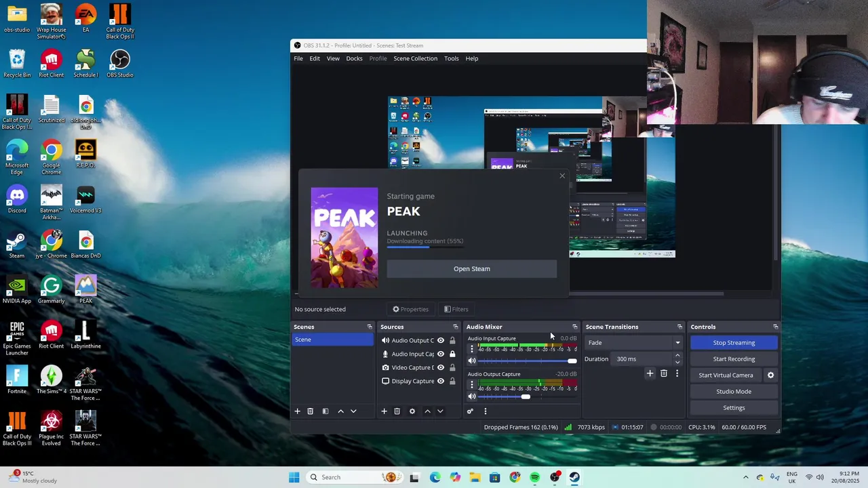Show hidden system tray icons
The image size is (868, 488).
click(x=746, y=477)
